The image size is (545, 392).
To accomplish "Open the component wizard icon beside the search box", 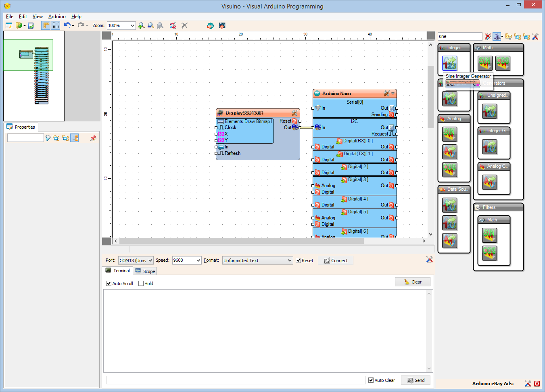I will coord(497,36).
